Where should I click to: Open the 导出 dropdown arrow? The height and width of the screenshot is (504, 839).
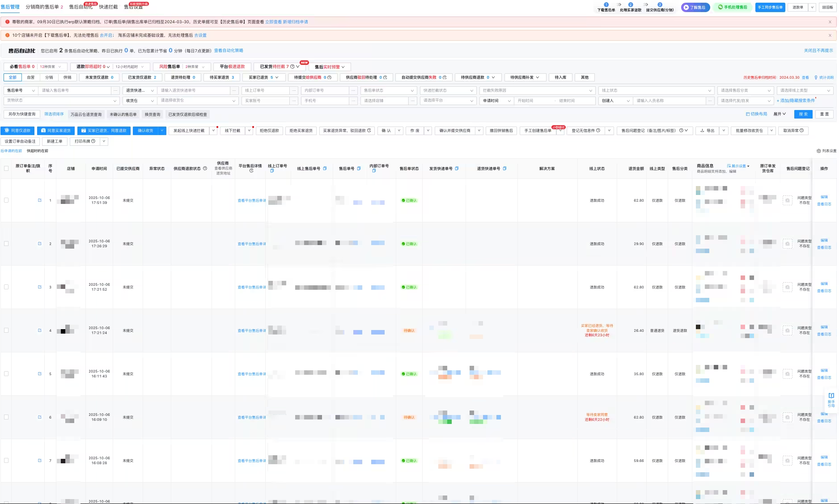[x=724, y=131]
